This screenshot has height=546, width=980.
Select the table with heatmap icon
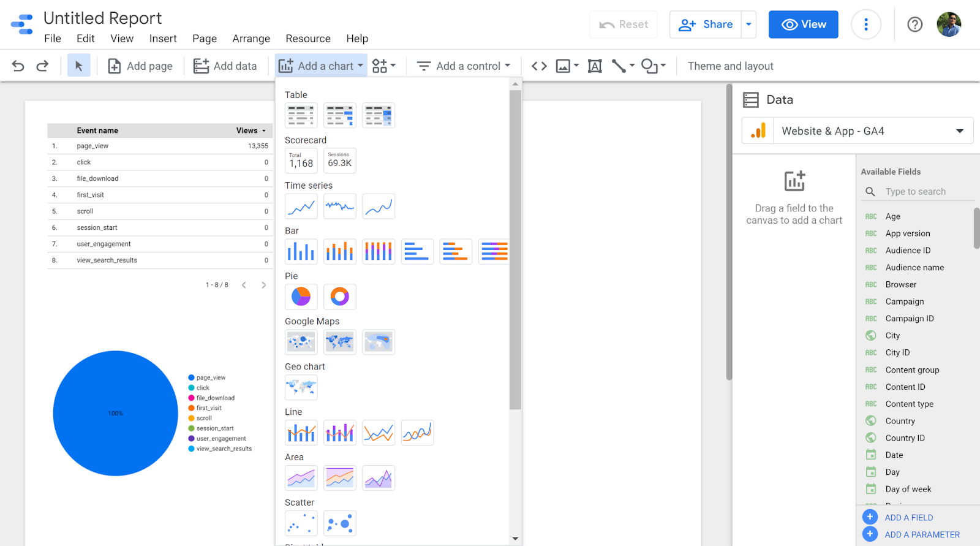pos(379,115)
